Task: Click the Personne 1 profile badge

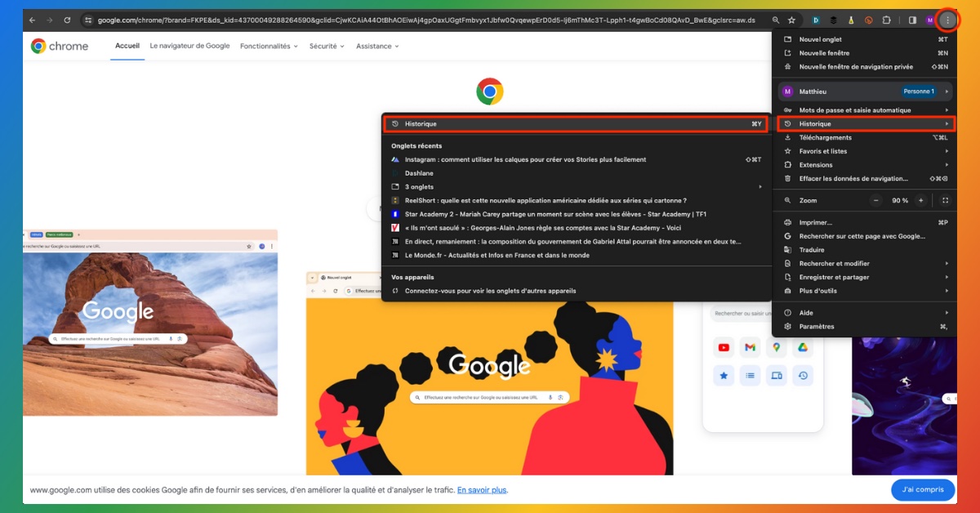Action: point(919,91)
